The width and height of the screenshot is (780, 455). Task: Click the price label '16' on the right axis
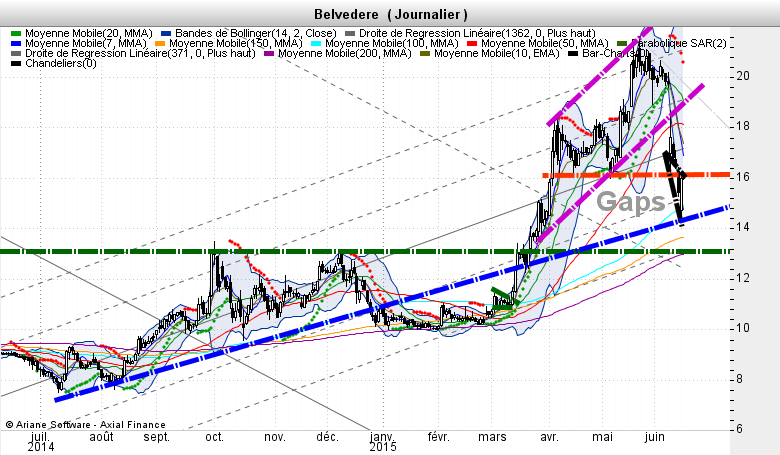tap(744, 177)
